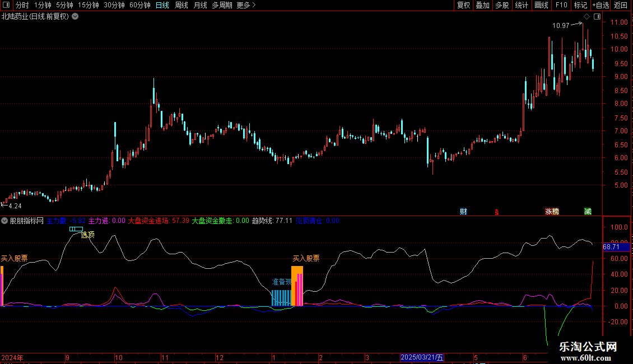Open the 多周期 multi-period view
Viewport: 633px width, 364px height.
point(222,5)
